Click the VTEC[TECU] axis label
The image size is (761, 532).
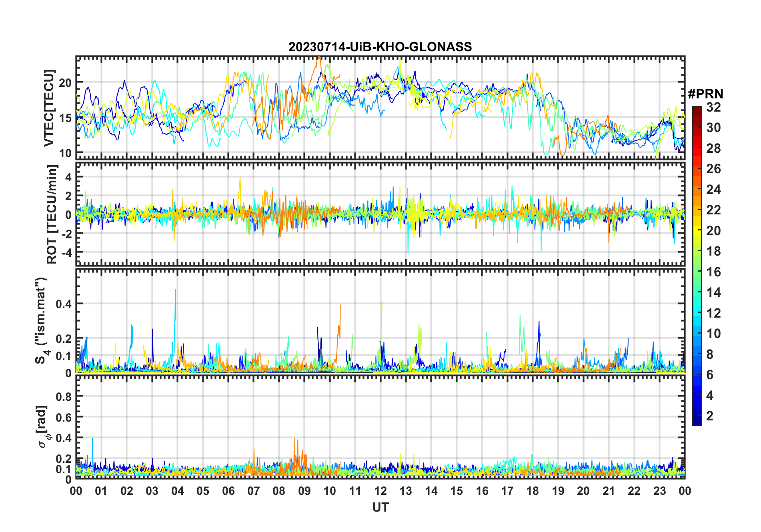pyautogui.click(x=49, y=108)
